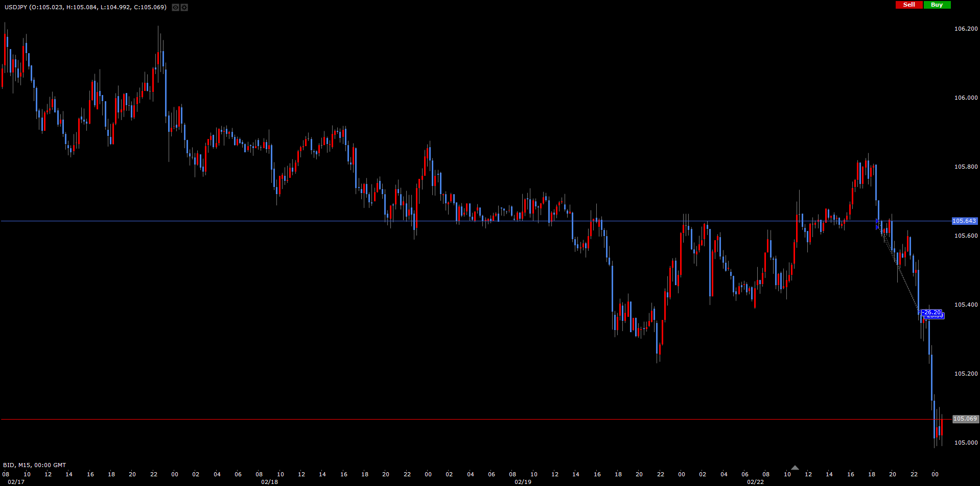Viewport: 980px width, 486px height.
Task: Click the 105.000 price axis label
Action: click(x=966, y=443)
